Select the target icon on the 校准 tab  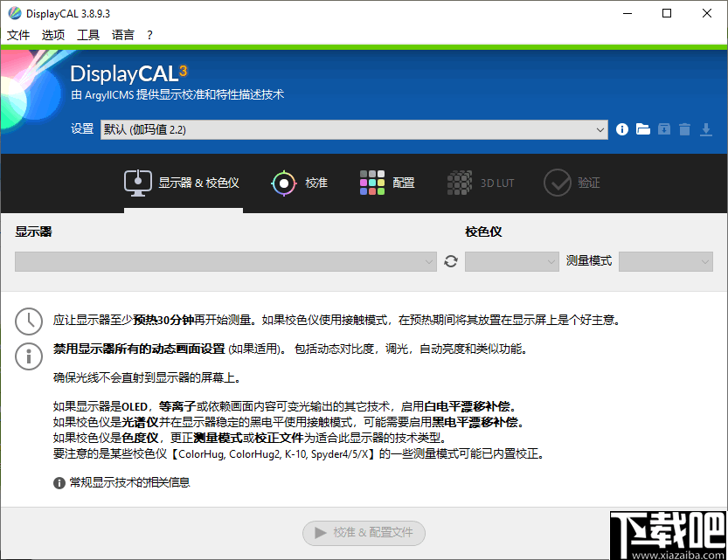coord(283,183)
